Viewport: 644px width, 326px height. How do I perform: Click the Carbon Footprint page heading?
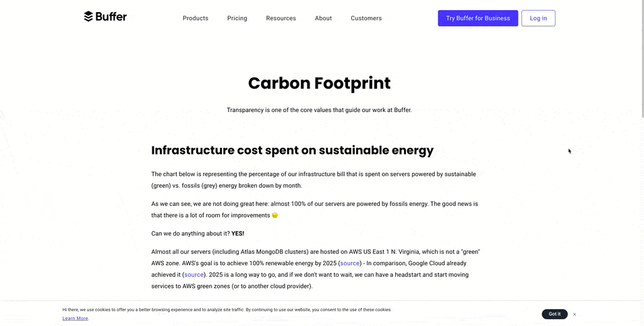tap(319, 83)
